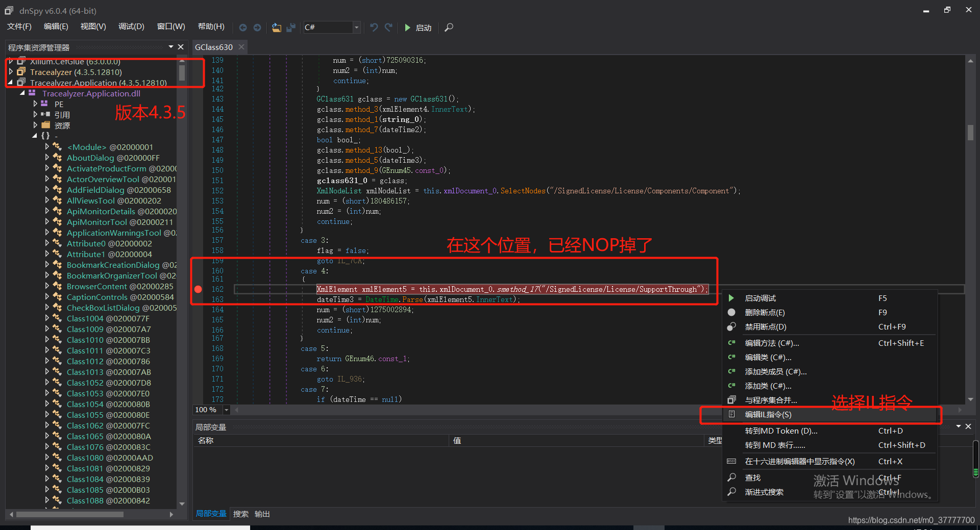Screen dimensions: 980x530
Task: Switch to the 输出 bottom tab
Action: point(262,514)
